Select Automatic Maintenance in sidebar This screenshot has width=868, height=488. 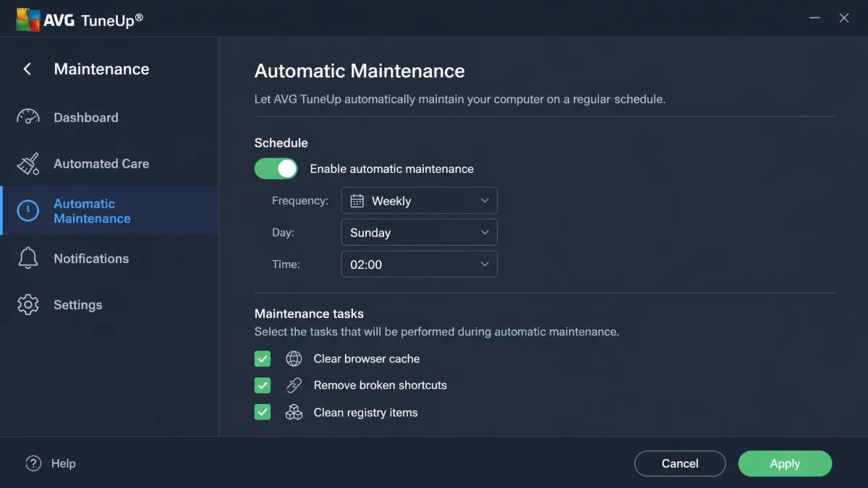109,211
